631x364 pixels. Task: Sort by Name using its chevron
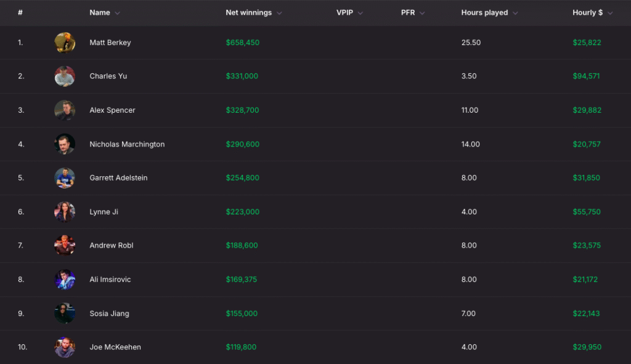117,14
